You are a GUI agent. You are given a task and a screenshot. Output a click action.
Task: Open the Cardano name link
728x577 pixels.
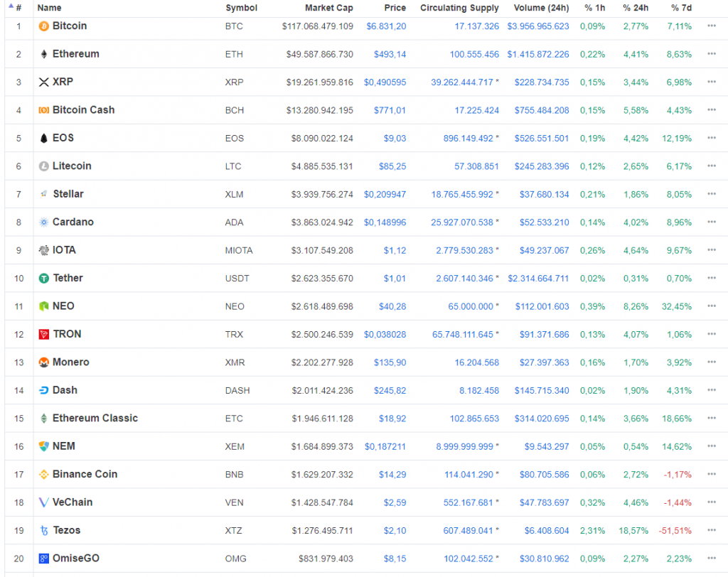pyautogui.click(x=73, y=222)
